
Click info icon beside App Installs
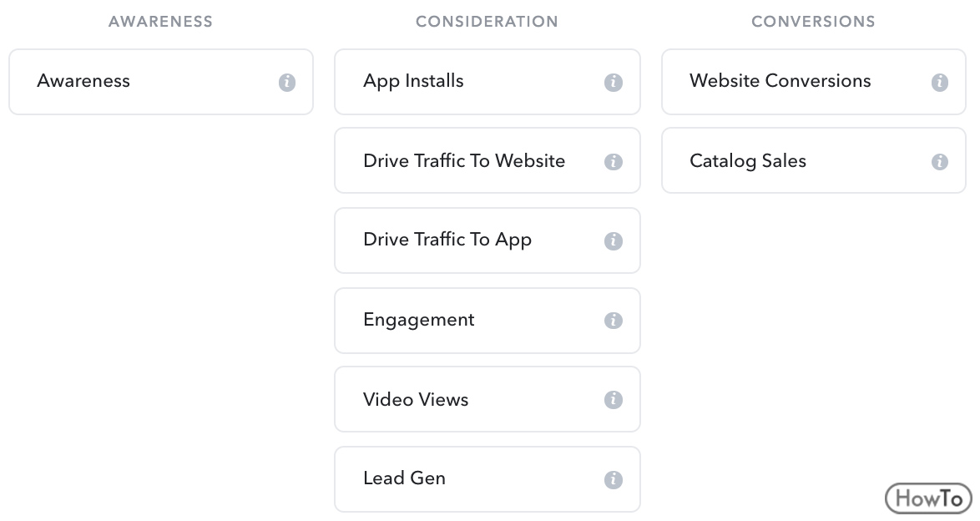[613, 82]
